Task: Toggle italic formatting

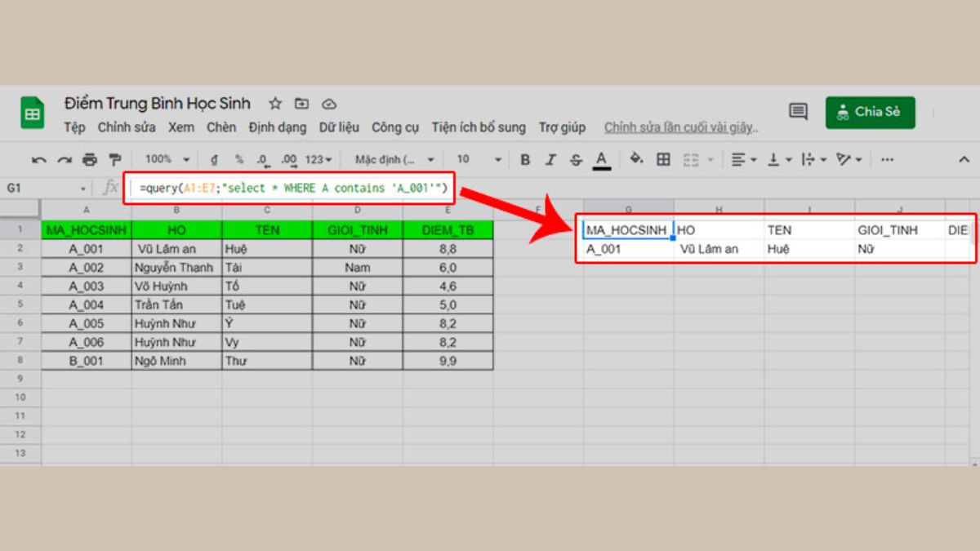Action: 551,159
